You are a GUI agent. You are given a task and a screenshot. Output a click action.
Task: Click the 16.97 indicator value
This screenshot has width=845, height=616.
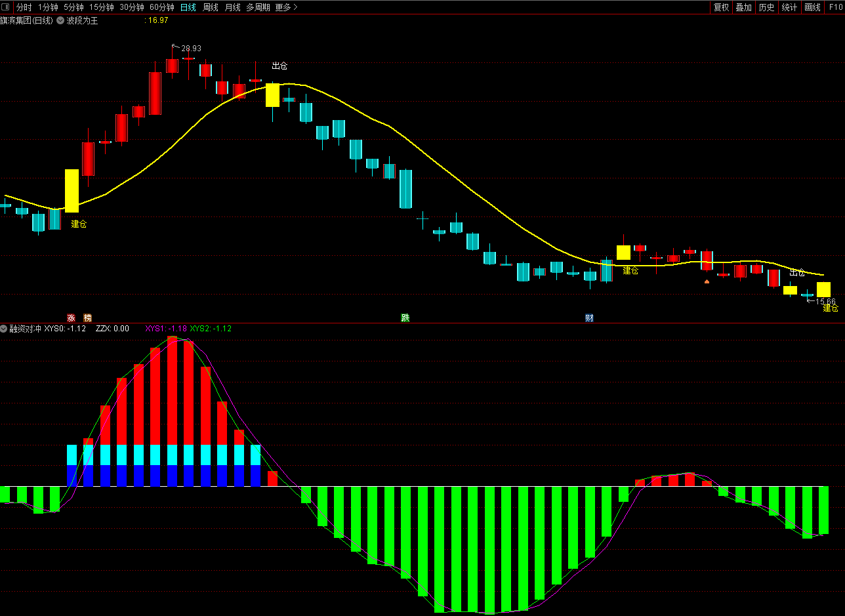157,20
